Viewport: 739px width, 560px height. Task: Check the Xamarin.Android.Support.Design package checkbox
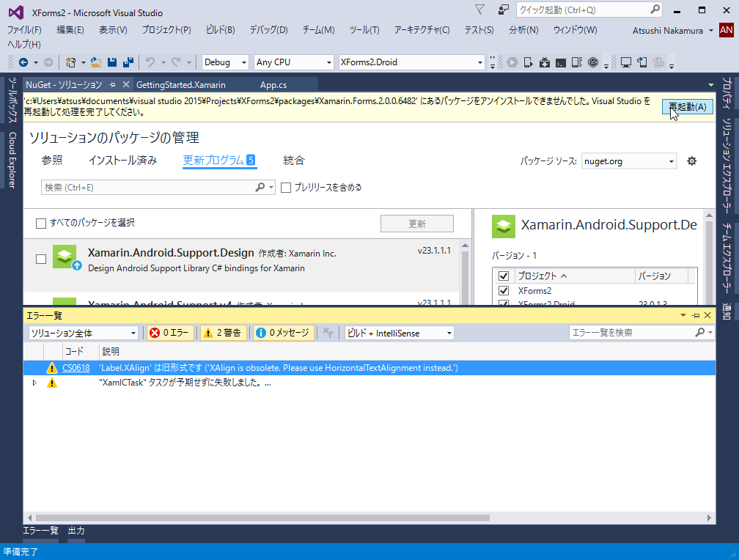tap(41, 259)
